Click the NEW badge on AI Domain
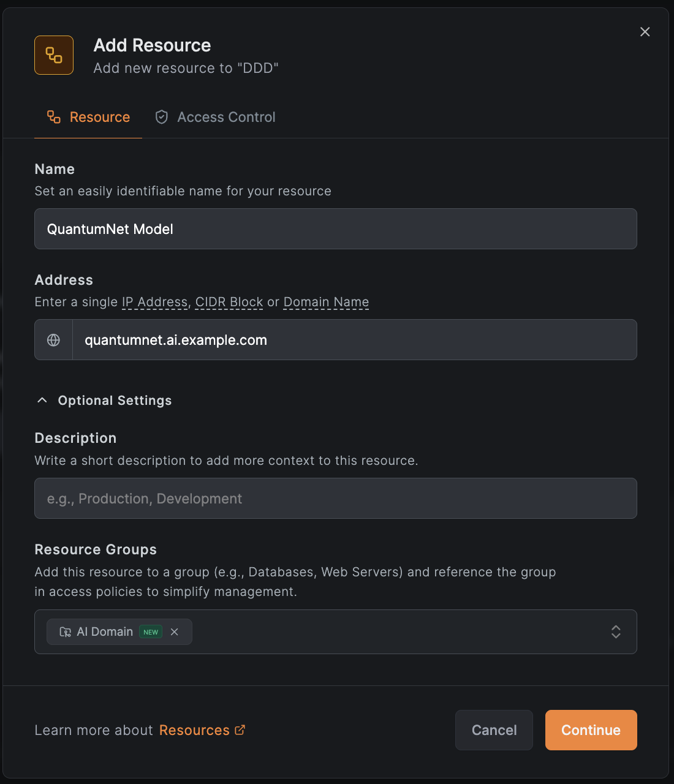Image resolution: width=674 pixels, height=784 pixels. click(151, 631)
